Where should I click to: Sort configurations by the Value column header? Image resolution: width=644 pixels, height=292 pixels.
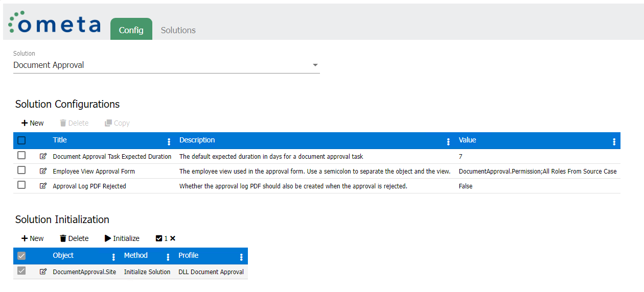click(467, 140)
